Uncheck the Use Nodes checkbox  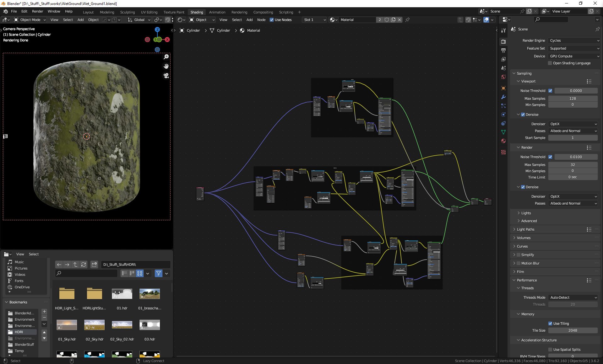(x=272, y=20)
